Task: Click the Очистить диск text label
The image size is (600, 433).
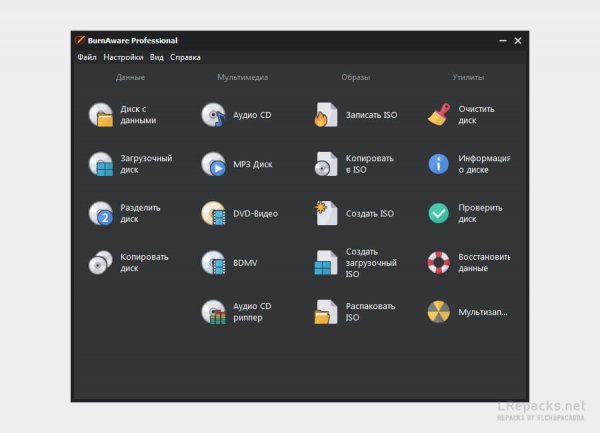Action: [476, 114]
